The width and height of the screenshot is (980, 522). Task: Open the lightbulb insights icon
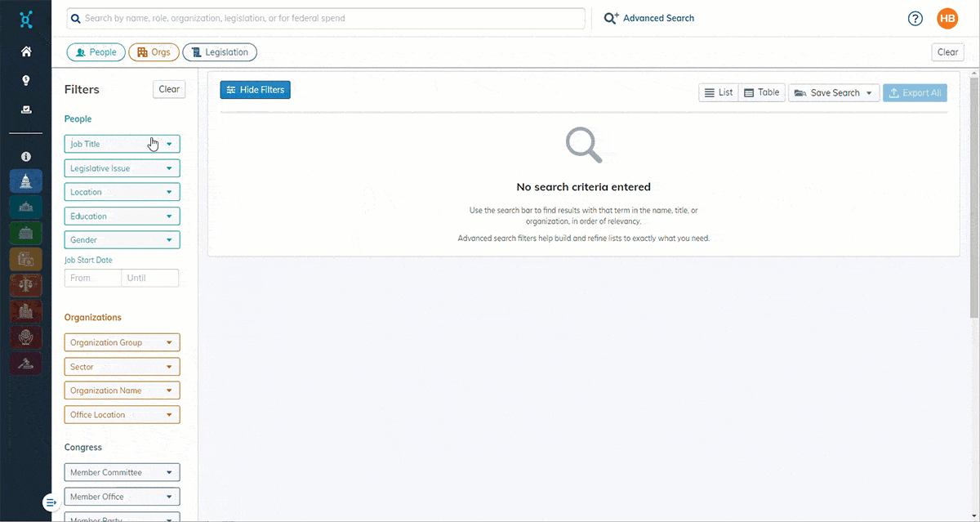pyautogui.click(x=26, y=80)
